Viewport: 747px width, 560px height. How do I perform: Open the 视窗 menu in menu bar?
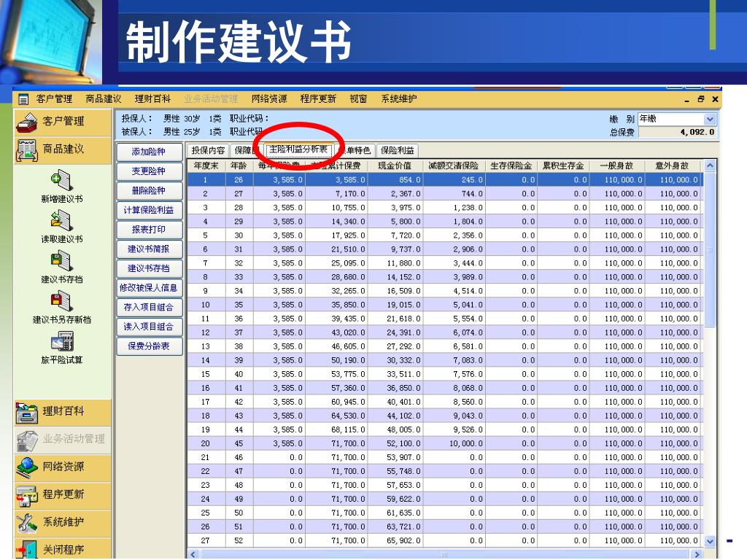point(358,99)
